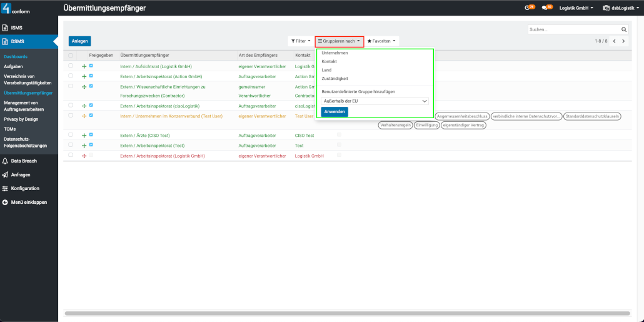Open the Data Breach bell icon
This screenshot has height=322, width=644.
[6, 161]
